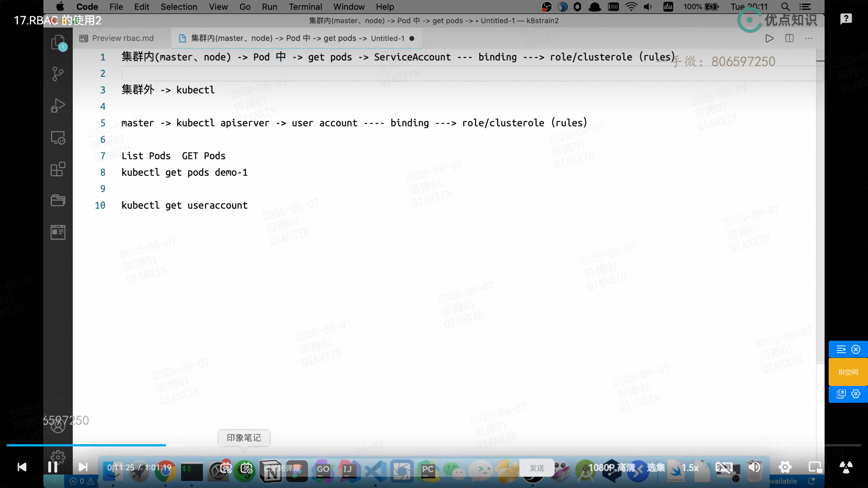Viewport: 868px width, 488px height.
Task: Open Run and Debug view
Action: [x=58, y=105]
